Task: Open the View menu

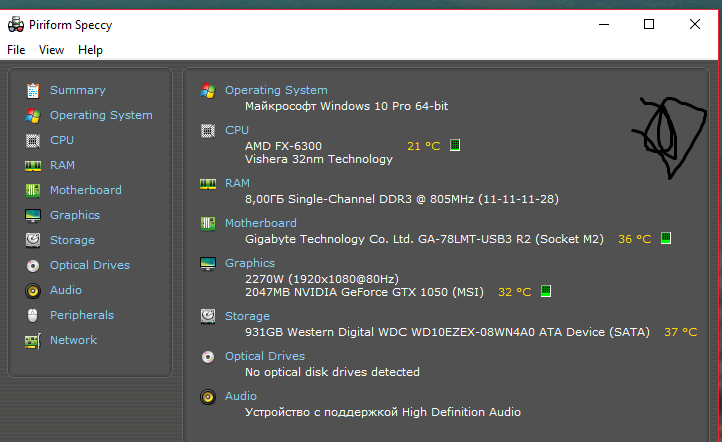Action: point(51,50)
